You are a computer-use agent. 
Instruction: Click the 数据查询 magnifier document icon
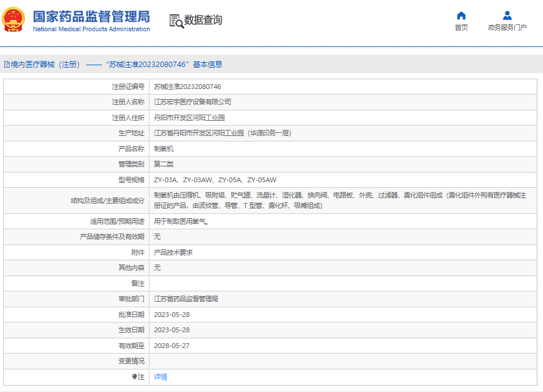coord(176,21)
